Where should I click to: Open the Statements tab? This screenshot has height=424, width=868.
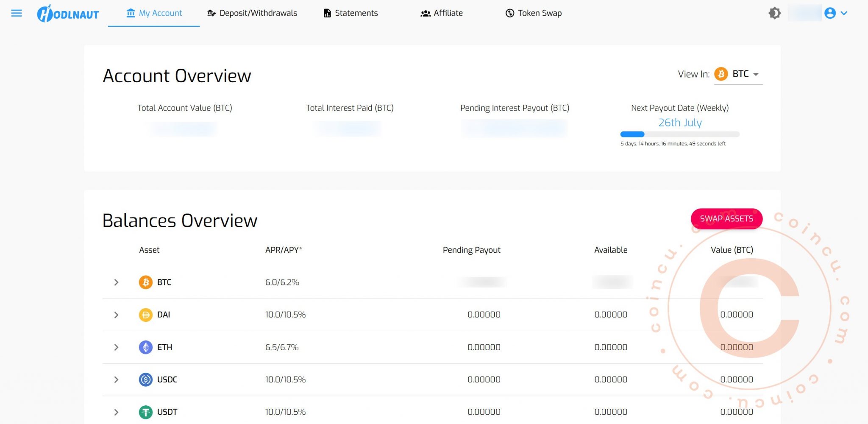pyautogui.click(x=351, y=13)
